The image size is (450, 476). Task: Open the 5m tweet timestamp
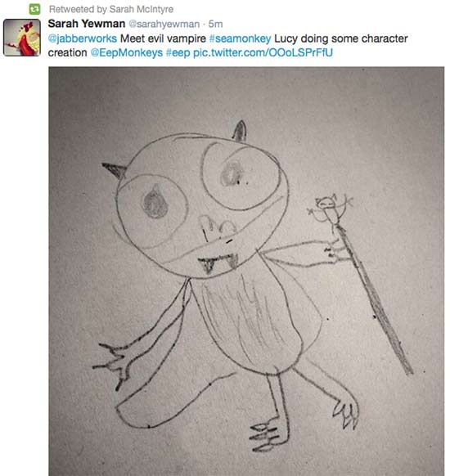pyautogui.click(x=215, y=24)
